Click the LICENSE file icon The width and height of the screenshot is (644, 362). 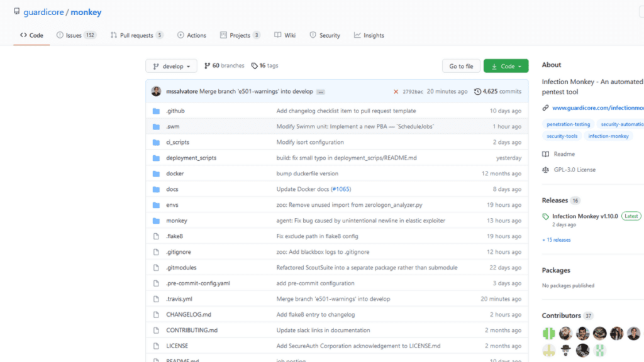tap(156, 346)
